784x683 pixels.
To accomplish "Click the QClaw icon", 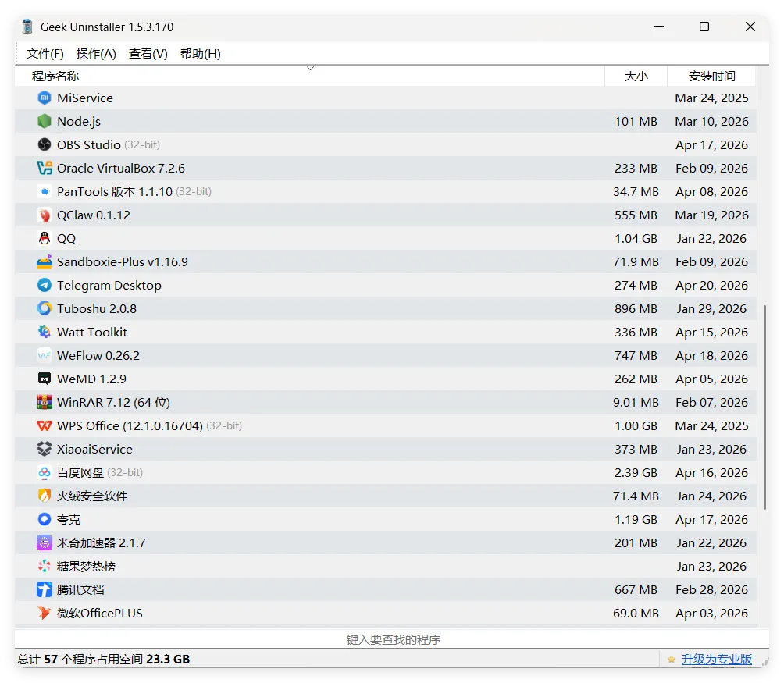I will click(x=45, y=215).
